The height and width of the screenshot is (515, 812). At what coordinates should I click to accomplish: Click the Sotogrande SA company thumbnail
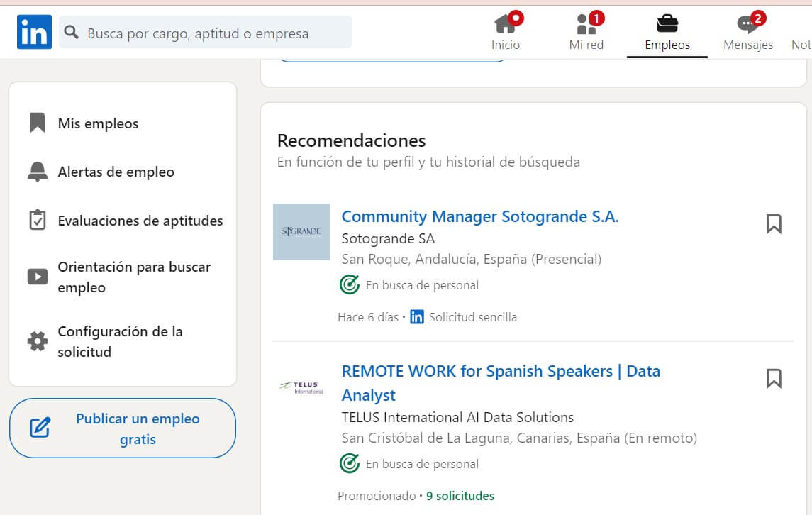(301, 232)
